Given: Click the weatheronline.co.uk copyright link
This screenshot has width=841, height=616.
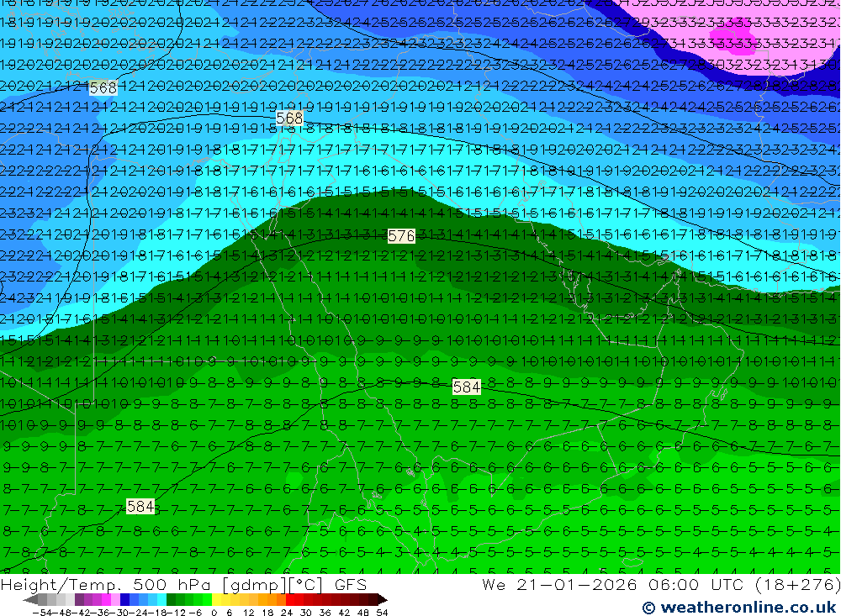Looking at the screenshot, I should pos(739,607).
